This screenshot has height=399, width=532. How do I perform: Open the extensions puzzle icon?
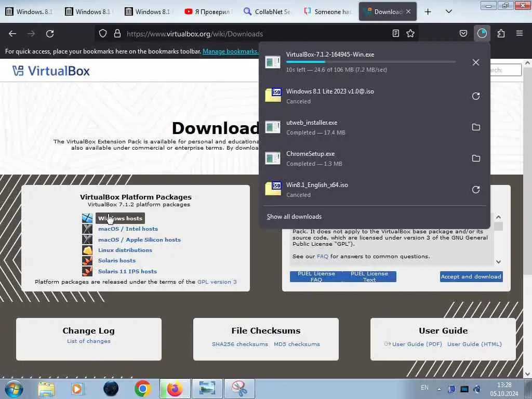click(x=501, y=33)
